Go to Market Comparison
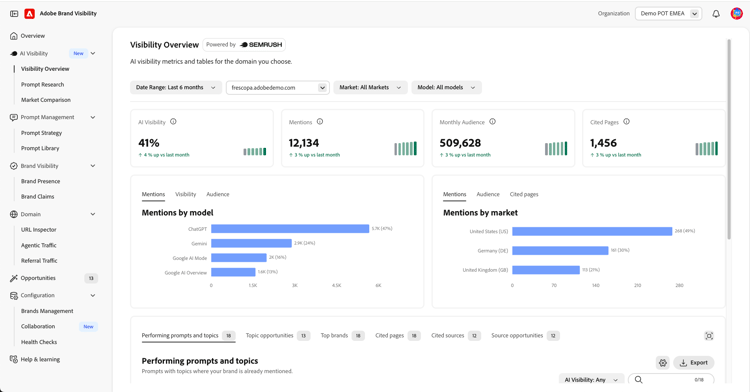The height and width of the screenshot is (392, 750). point(46,100)
